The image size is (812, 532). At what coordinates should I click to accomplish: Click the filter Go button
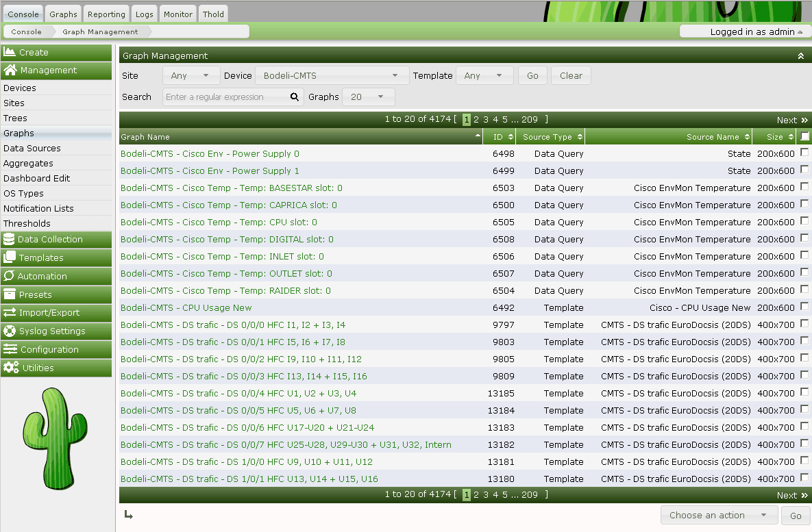coord(532,75)
